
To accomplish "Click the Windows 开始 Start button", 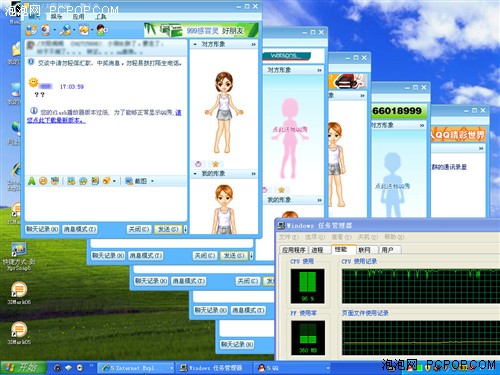I will click(x=23, y=368).
